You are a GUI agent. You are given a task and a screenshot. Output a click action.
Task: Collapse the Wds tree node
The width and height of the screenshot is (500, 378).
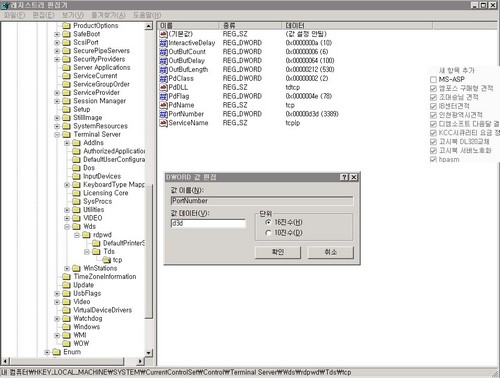tap(67, 227)
